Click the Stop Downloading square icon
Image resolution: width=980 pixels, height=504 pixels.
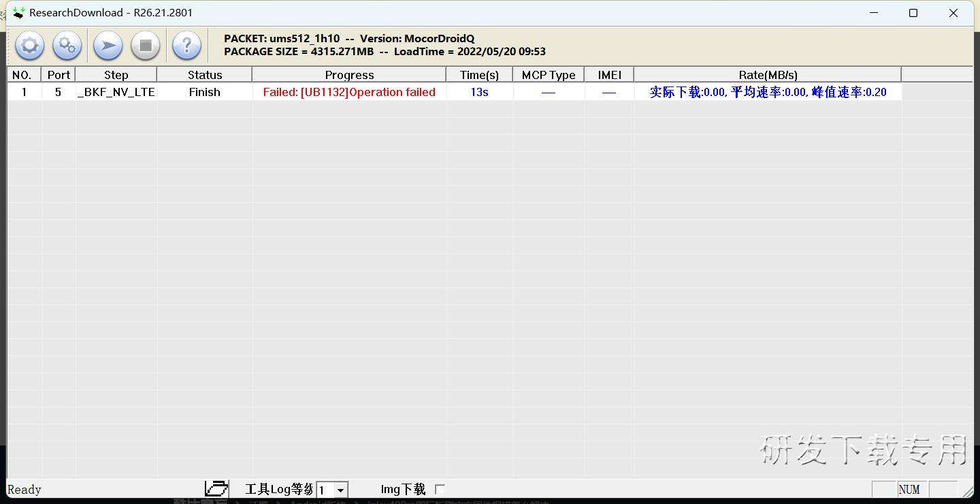[x=145, y=46]
